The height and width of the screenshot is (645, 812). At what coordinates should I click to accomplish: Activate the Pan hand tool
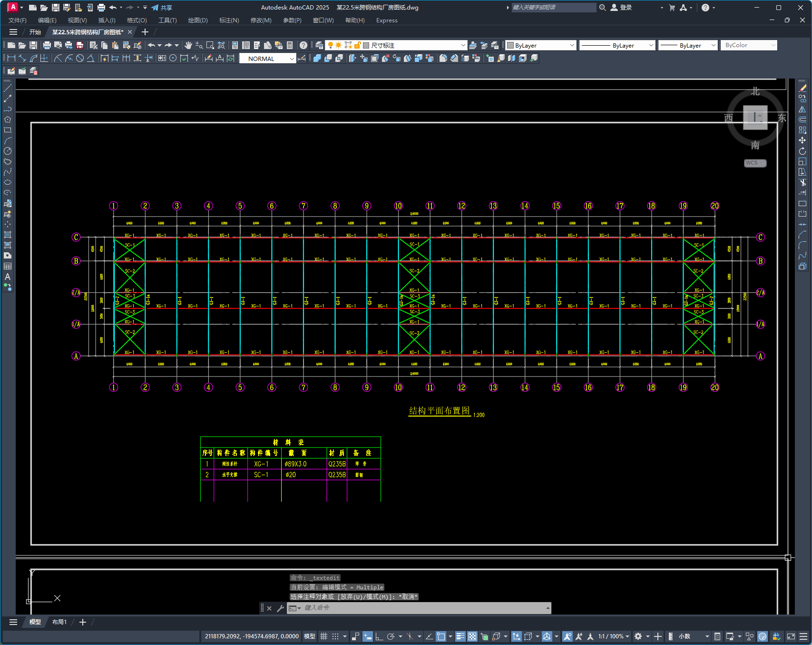tap(188, 45)
